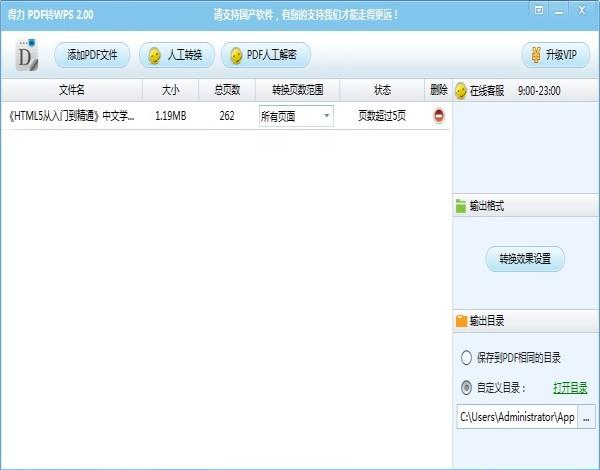This screenshot has width=600, height=470.
Task: Minimize the 得力 PDF转WPS window
Action: tap(559, 11)
